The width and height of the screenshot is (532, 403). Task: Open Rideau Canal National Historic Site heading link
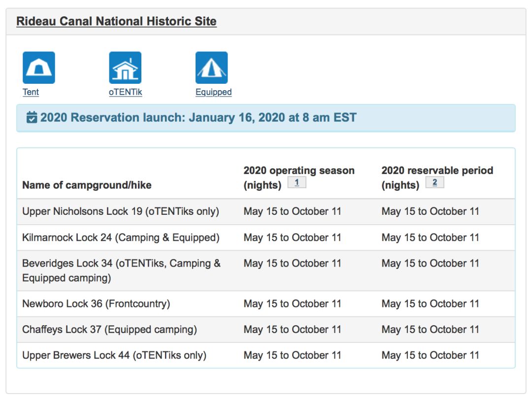(x=116, y=22)
